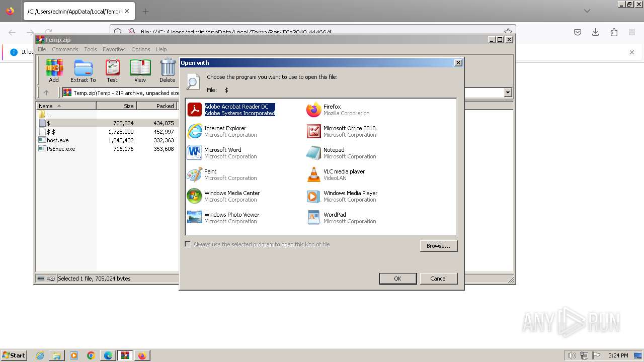Click the WinRAR Add toolbar icon
Image resolution: width=644 pixels, height=362 pixels.
coord(54,71)
